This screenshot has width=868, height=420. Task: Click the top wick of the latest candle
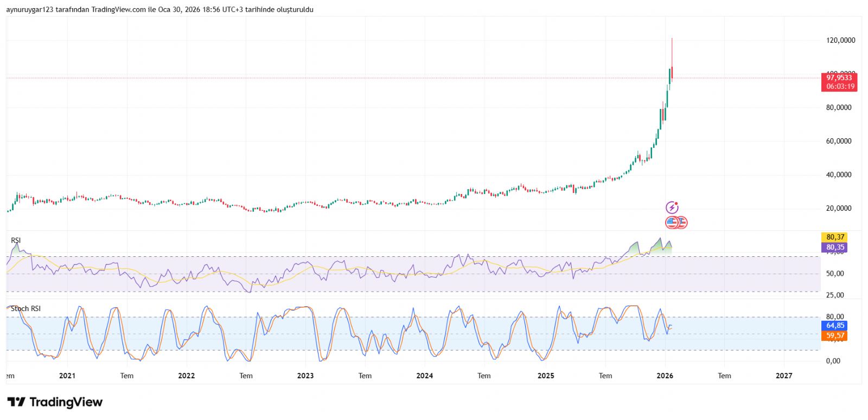(672, 49)
